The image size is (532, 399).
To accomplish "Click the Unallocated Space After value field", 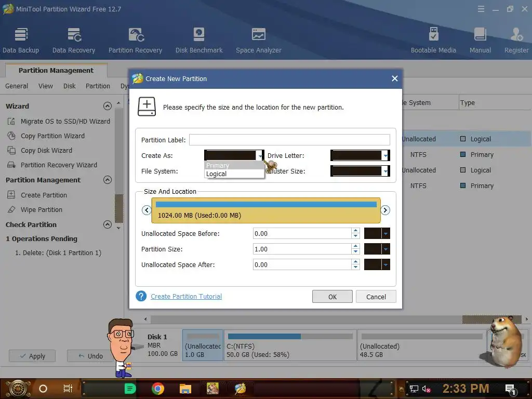I will [302, 264].
